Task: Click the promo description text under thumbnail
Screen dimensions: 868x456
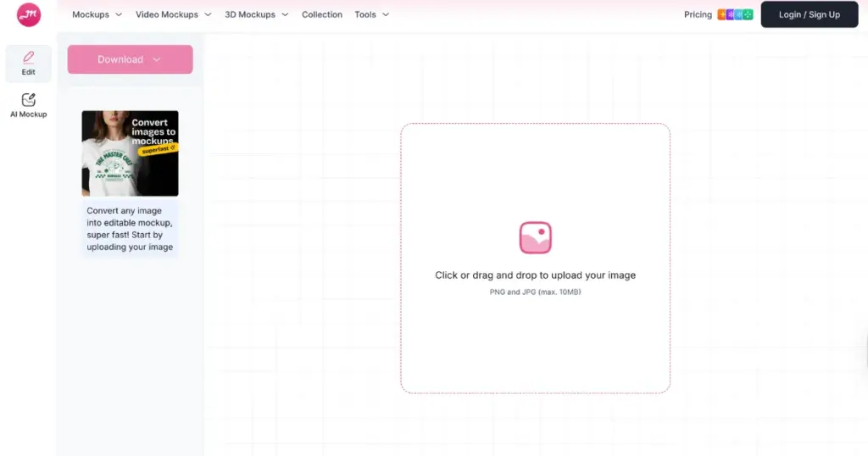Action: point(130,229)
